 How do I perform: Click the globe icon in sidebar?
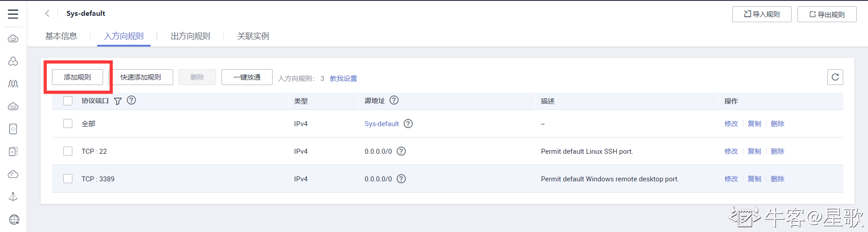coord(14,220)
